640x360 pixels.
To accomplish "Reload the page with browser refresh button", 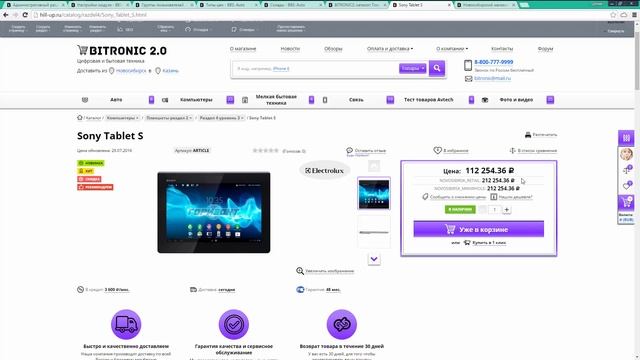I will click(x=25, y=15).
